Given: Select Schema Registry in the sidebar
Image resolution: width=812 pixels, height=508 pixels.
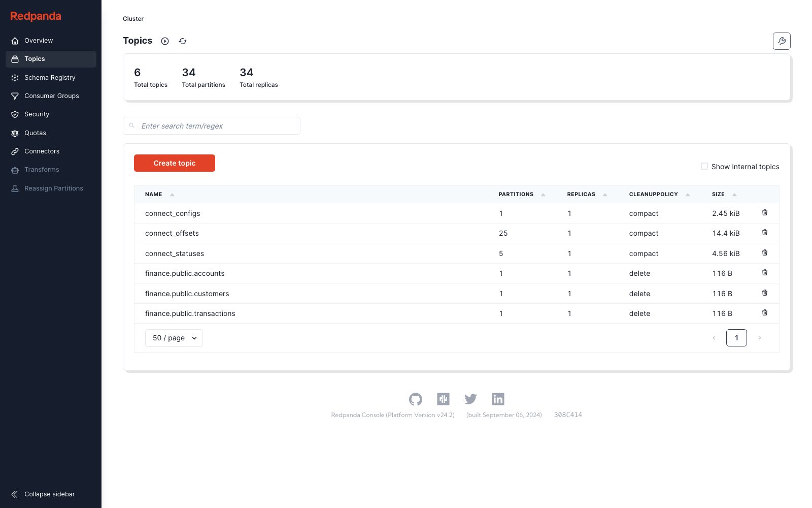Looking at the screenshot, I should [x=51, y=78].
